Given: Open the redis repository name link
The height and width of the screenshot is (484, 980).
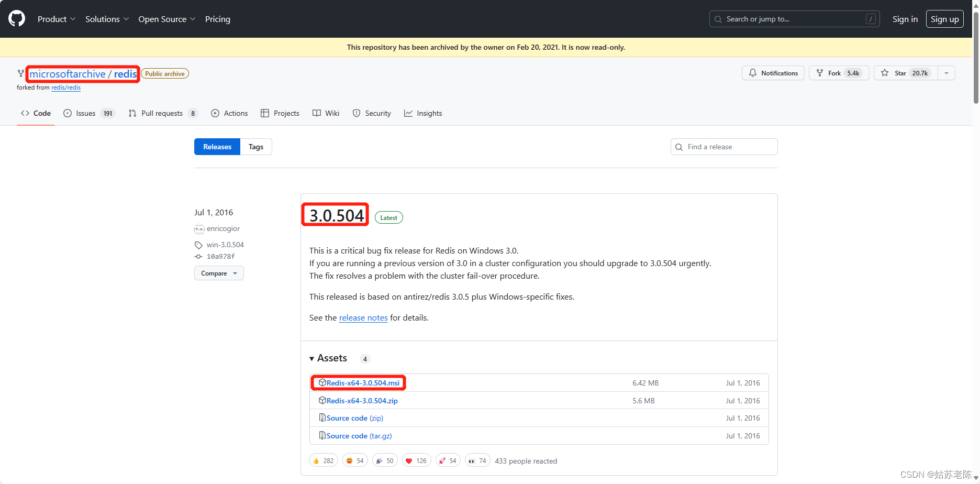Looking at the screenshot, I should click(x=126, y=74).
